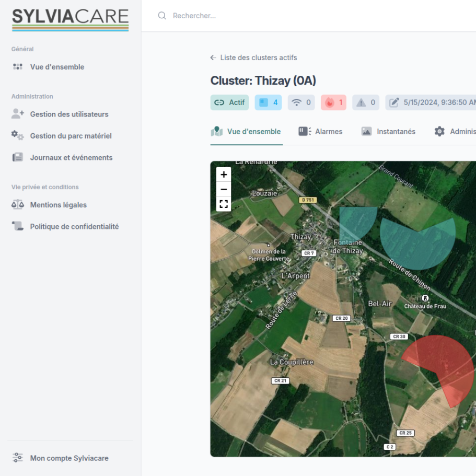
Task: Click the warning triangle badge
Action: [366, 102]
